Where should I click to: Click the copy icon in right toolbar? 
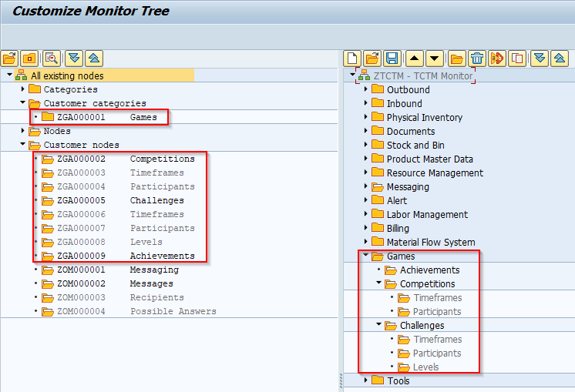(x=518, y=59)
